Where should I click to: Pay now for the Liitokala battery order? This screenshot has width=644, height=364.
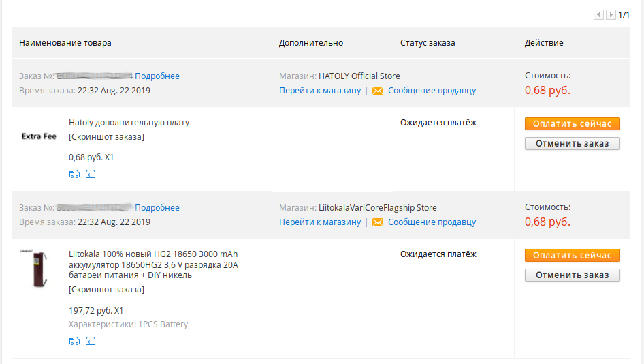572,255
